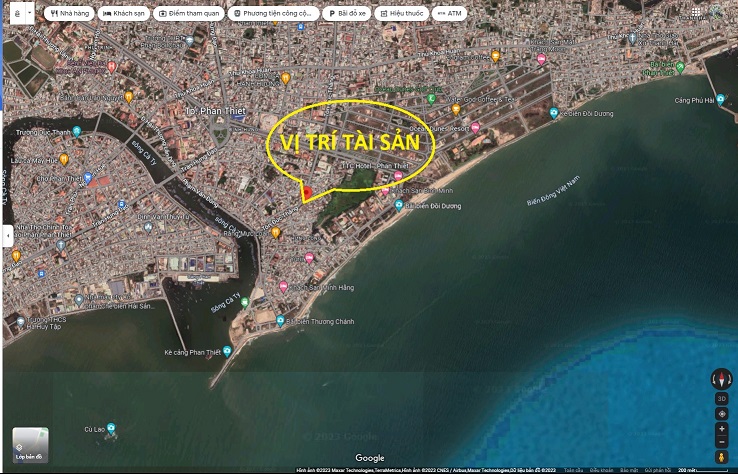
Task: Expand the collapsed side panel arrow
Action: tap(8, 236)
